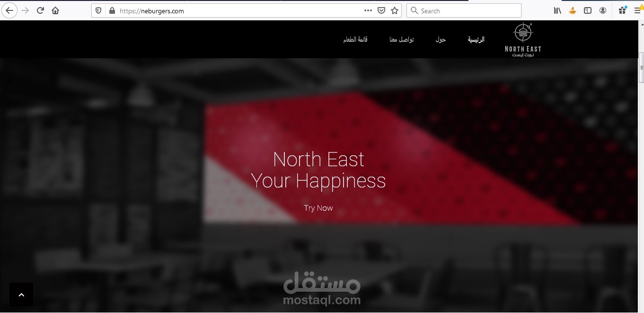Open the What's New gift icon
This screenshot has height=313, width=644.
coord(623,10)
